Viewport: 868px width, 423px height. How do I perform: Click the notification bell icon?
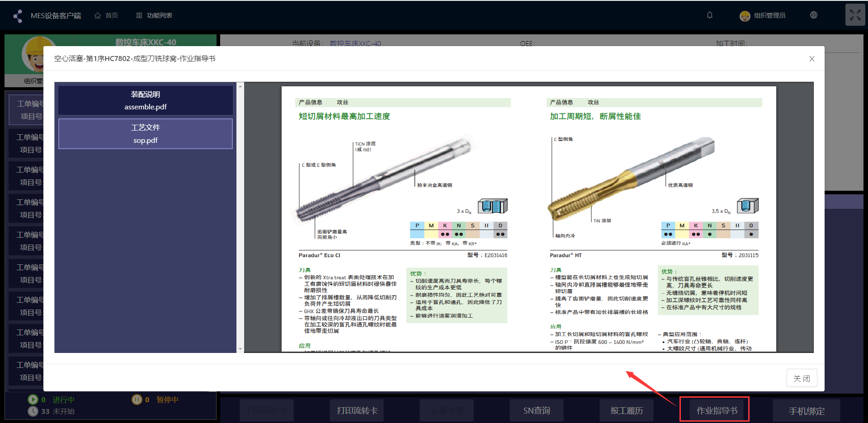pyautogui.click(x=710, y=15)
